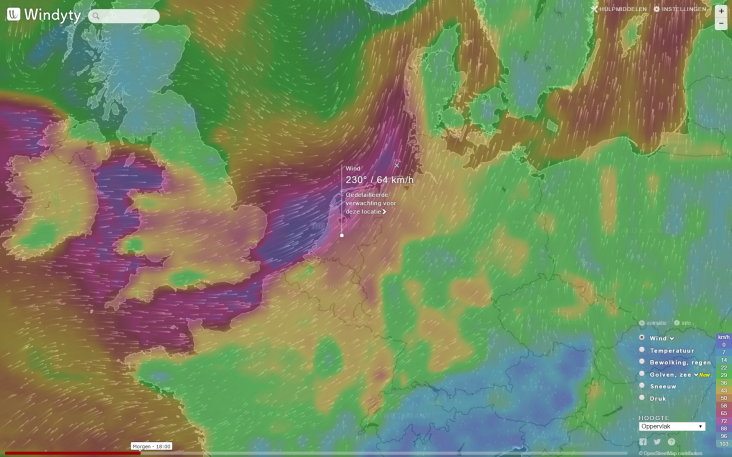Screen dimensions: 732x457
Task: Select the Sneeuw layer radio button
Action: pyautogui.click(x=642, y=385)
